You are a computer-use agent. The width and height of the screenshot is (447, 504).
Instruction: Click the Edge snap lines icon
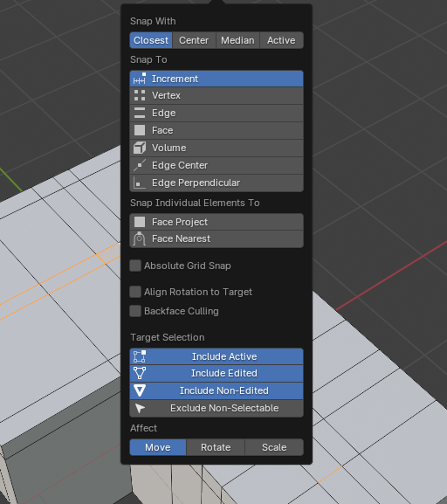(x=140, y=113)
